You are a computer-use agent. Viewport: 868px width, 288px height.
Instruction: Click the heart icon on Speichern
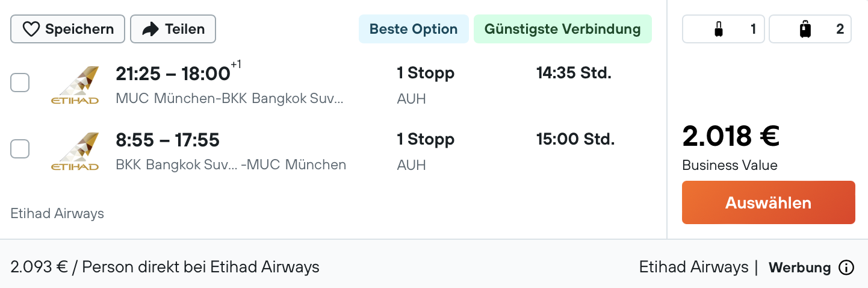pyautogui.click(x=31, y=29)
